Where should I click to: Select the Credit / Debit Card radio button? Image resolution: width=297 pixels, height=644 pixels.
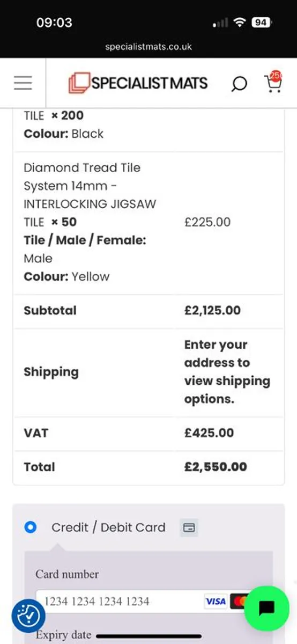[31, 528]
